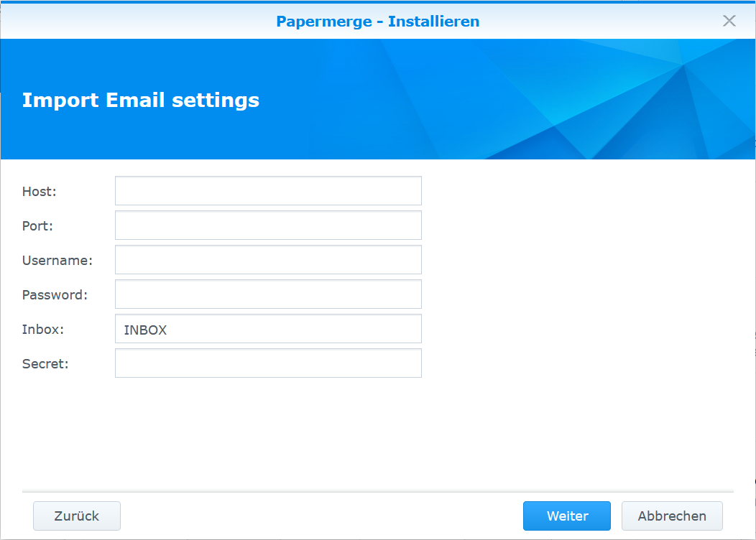The width and height of the screenshot is (756, 540).
Task: Select the Secret input field
Action: tap(267, 363)
